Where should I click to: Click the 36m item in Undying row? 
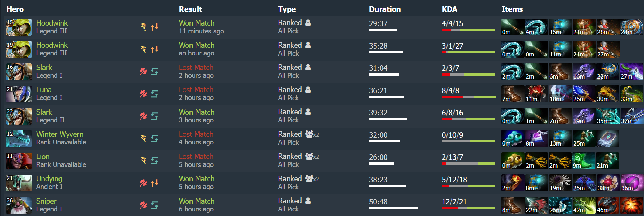(x=632, y=183)
